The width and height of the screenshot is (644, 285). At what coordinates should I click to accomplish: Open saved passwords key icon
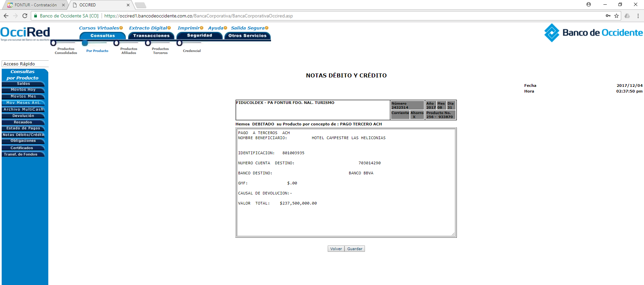tap(608, 16)
